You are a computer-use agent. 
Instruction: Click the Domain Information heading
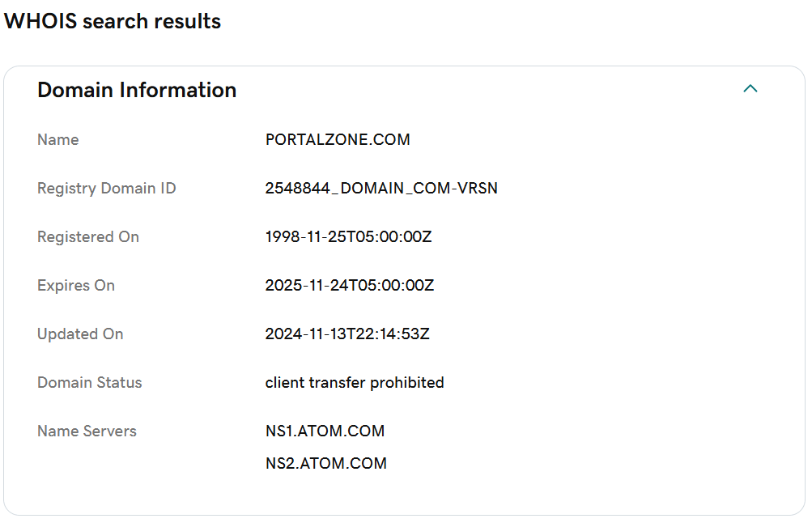pos(137,90)
